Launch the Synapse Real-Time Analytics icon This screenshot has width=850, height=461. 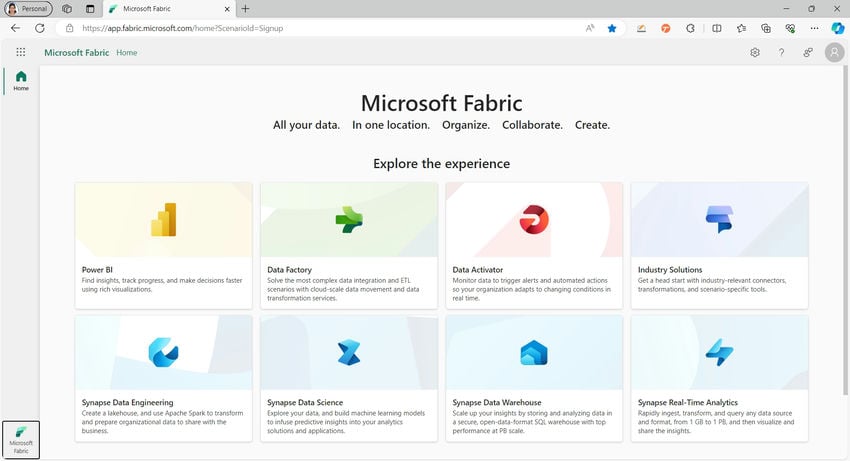click(x=719, y=352)
